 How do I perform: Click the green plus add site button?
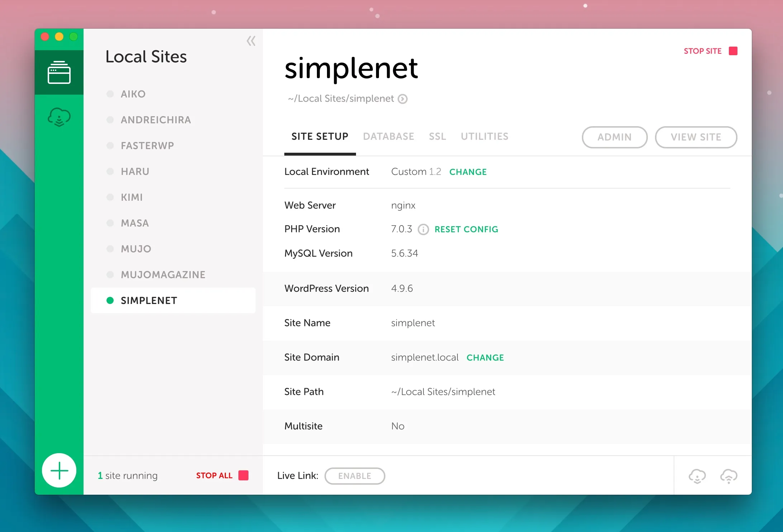pos(59,470)
